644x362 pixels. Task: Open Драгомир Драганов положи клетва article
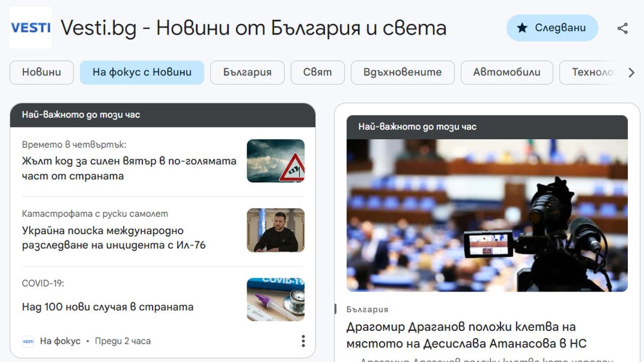(467, 335)
